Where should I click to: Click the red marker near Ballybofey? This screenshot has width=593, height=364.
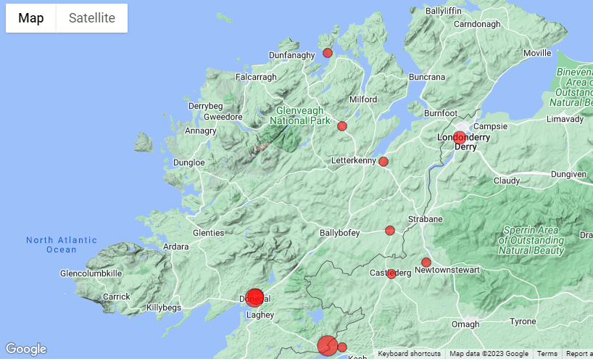[390, 231]
